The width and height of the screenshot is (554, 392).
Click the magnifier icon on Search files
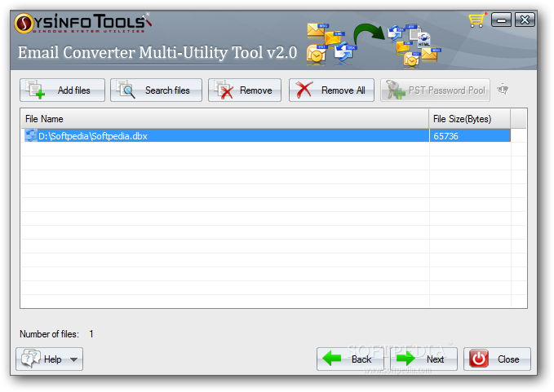[126, 90]
